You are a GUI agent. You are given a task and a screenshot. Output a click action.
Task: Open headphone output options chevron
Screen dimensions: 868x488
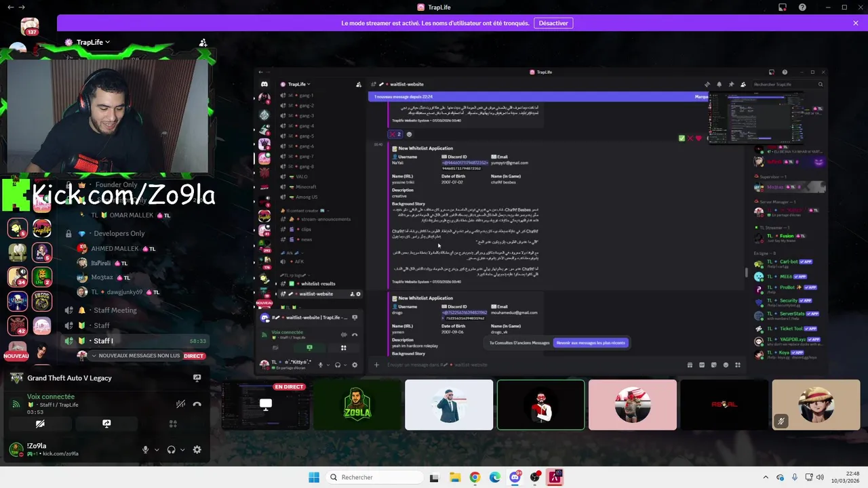click(x=182, y=449)
